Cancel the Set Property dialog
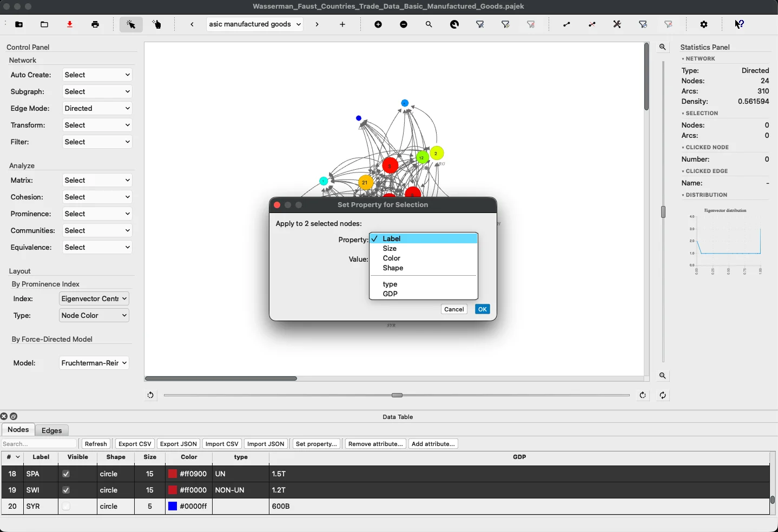Image resolution: width=778 pixels, height=532 pixels. click(454, 310)
